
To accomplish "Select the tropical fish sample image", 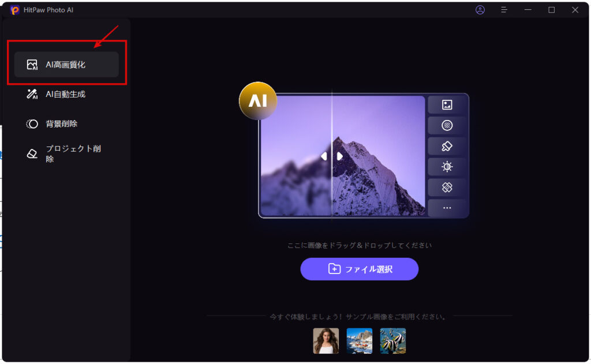I will pyautogui.click(x=392, y=340).
